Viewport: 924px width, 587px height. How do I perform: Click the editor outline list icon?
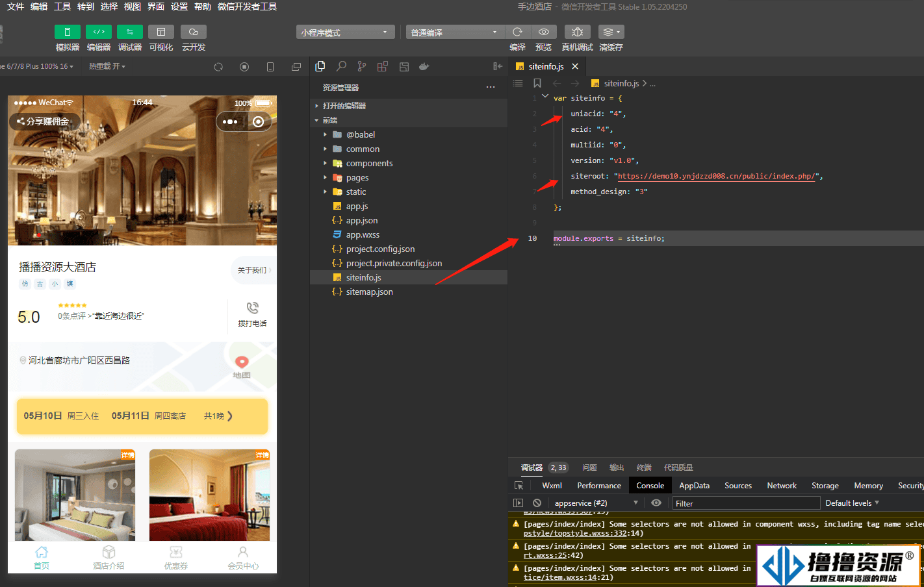tap(518, 83)
